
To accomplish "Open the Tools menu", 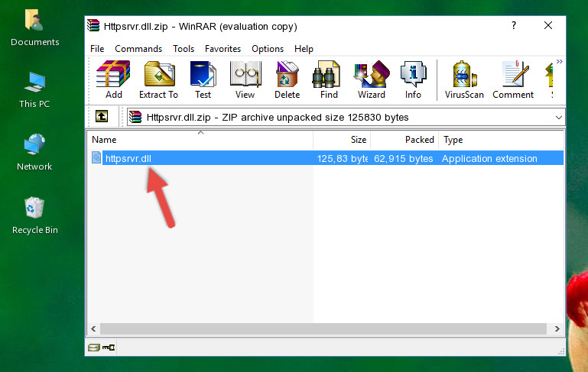I will tap(184, 49).
